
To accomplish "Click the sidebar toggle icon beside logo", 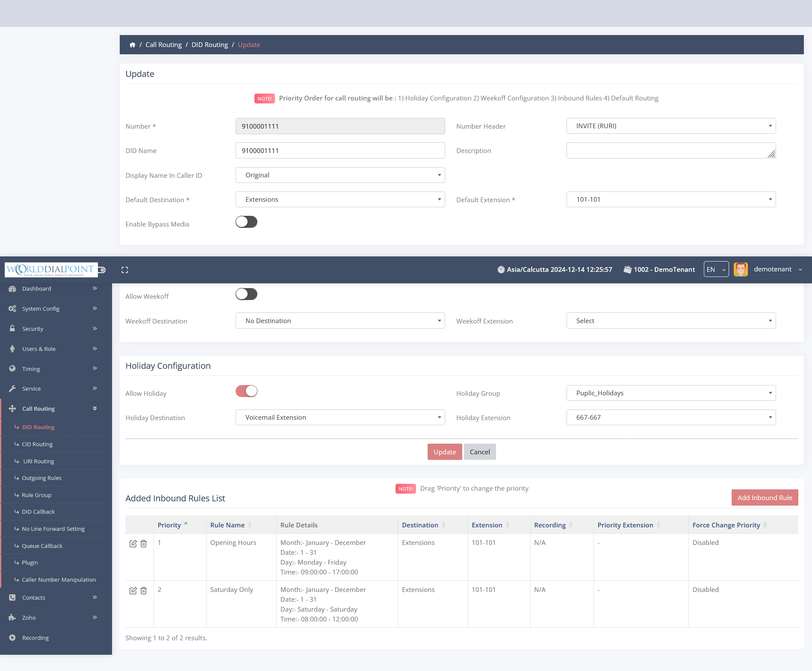I will pyautogui.click(x=102, y=270).
